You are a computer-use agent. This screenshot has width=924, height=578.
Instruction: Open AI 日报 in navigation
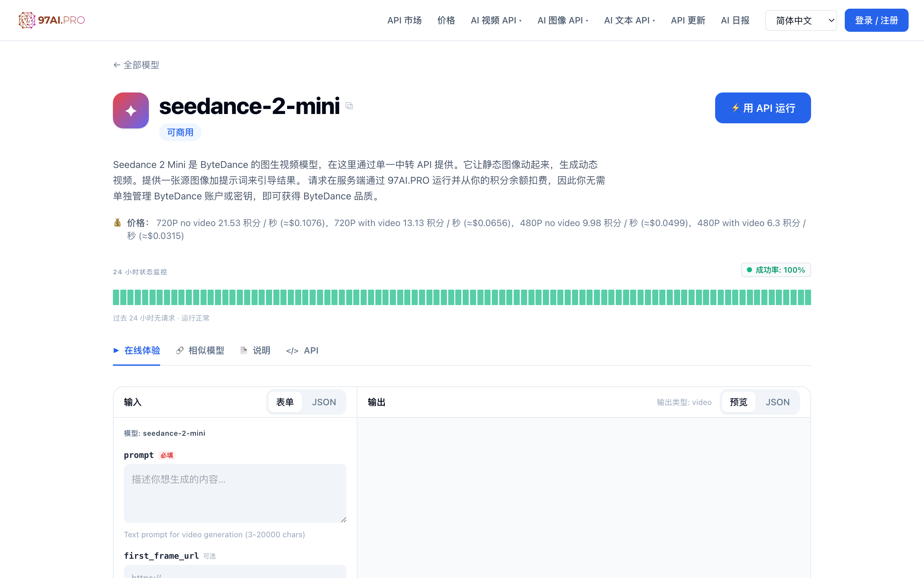(735, 20)
